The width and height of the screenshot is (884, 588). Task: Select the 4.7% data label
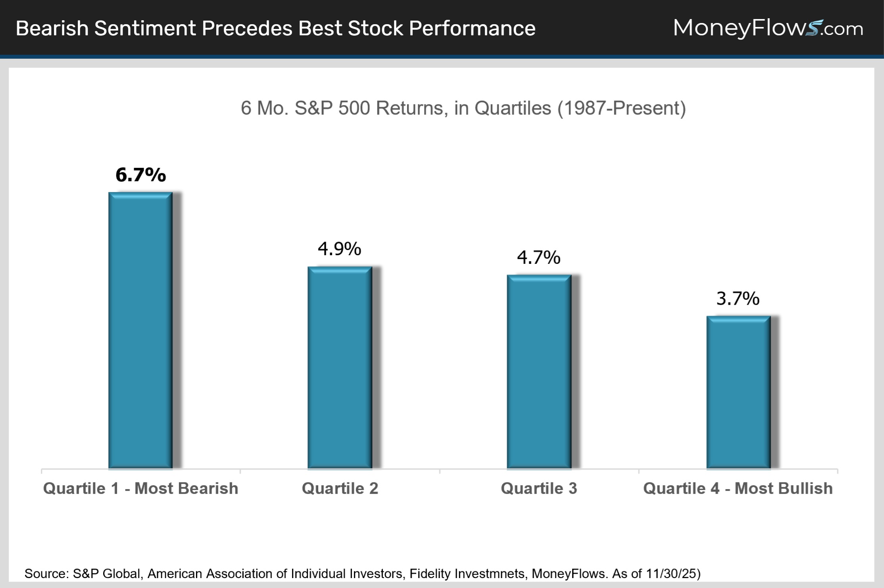[x=538, y=257]
